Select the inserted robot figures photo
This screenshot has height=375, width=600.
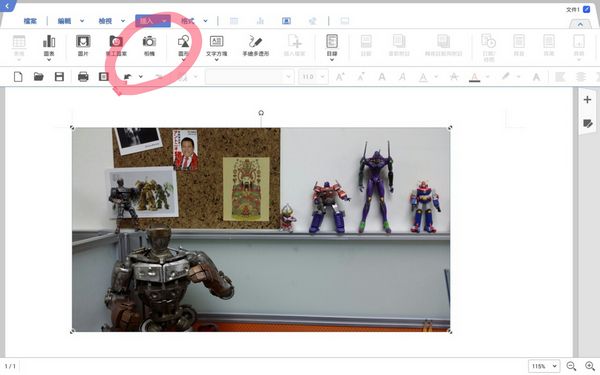tap(261, 230)
